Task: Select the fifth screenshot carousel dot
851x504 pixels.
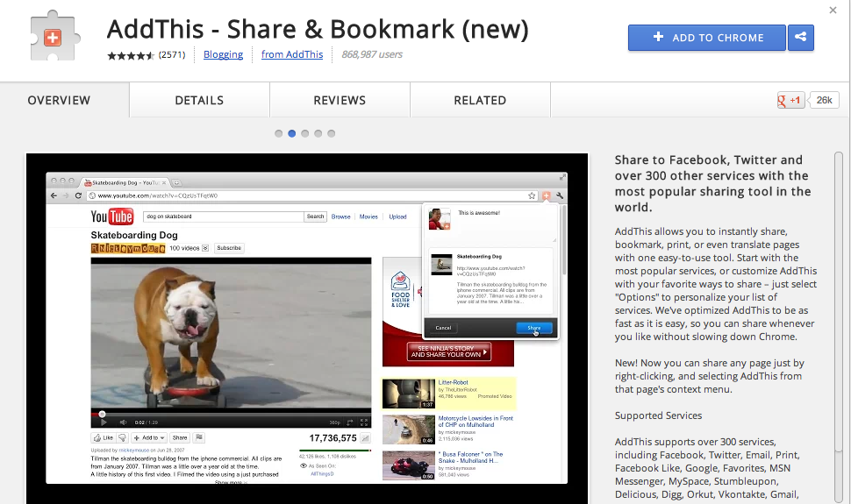Action: pyautogui.click(x=331, y=133)
